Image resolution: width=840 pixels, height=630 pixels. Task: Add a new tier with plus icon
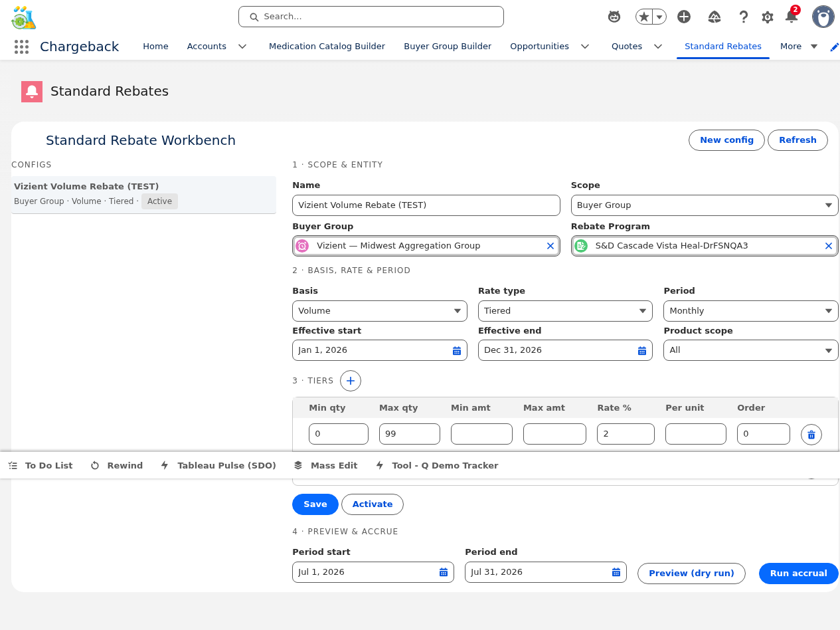click(351, 381)
